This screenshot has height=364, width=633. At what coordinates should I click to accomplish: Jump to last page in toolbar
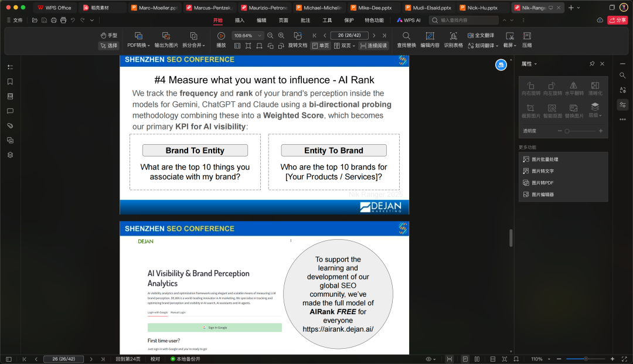(x=384, y=36)
